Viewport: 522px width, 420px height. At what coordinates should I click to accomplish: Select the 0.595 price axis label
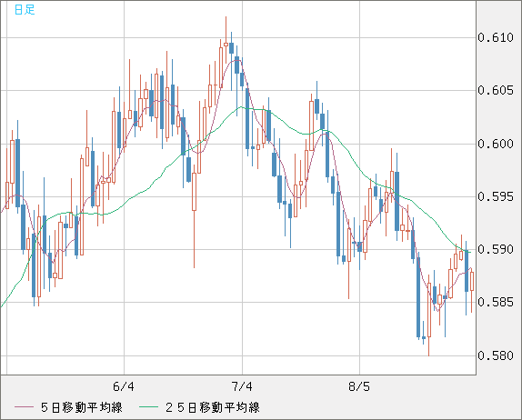point(496,196)
